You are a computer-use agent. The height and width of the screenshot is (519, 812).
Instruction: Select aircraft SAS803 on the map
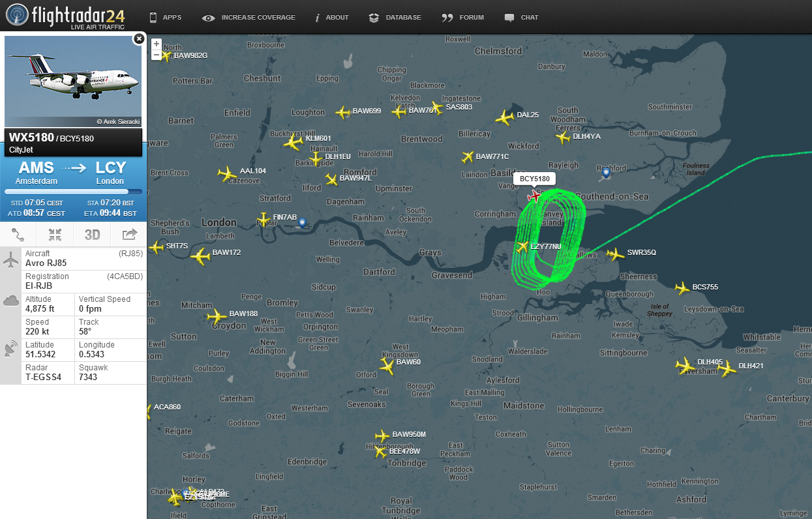pos(437,107)
